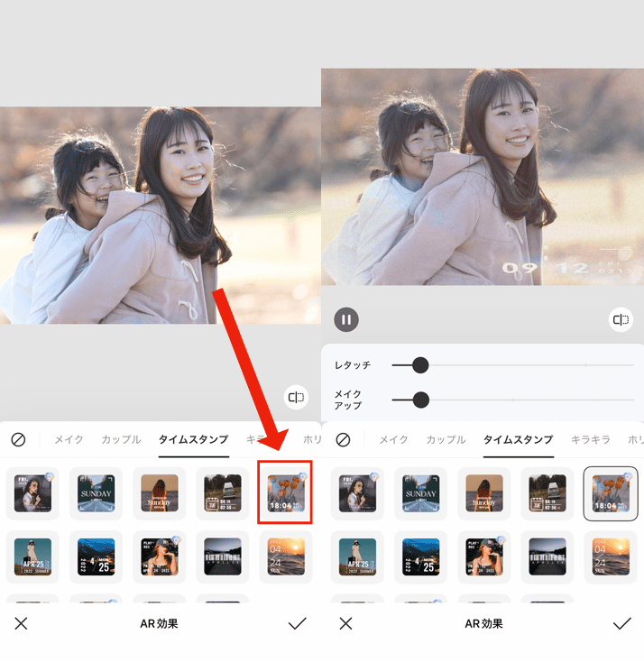
Task: Select 04 24 sunset timestamp in left screen
Action: pos(286,556)
